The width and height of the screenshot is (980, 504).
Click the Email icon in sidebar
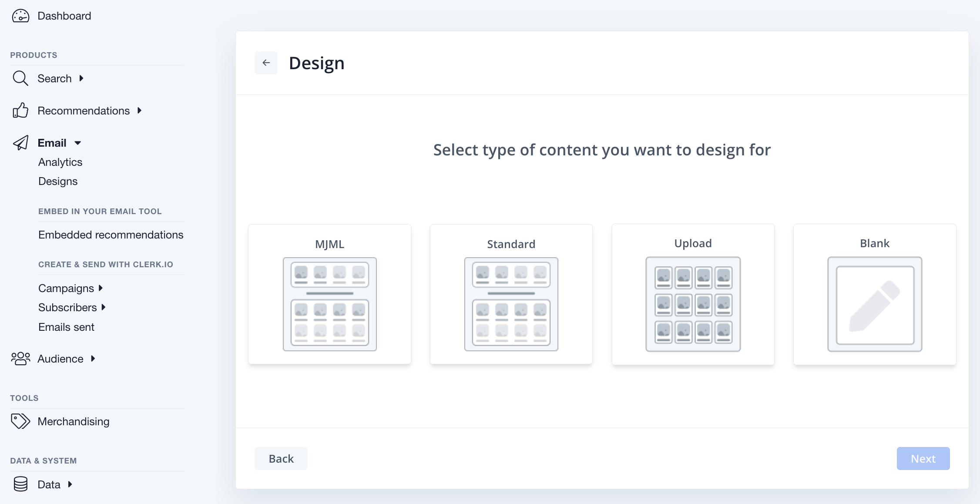(21, 142)
